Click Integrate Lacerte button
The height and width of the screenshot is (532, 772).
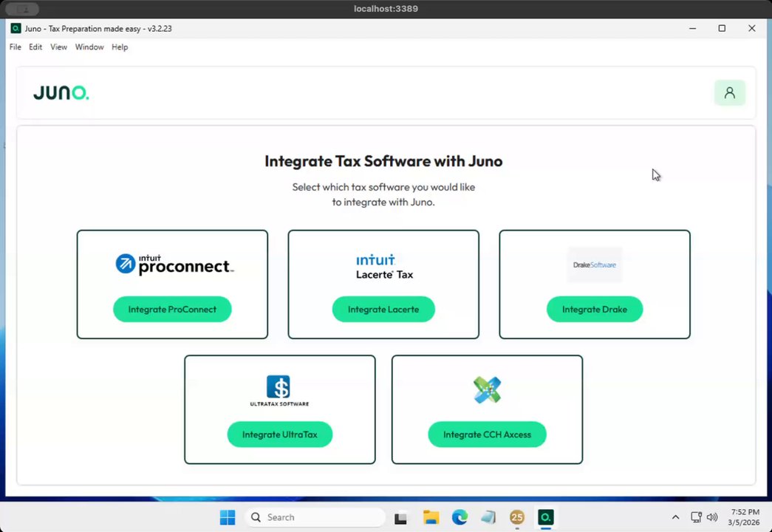383,310
